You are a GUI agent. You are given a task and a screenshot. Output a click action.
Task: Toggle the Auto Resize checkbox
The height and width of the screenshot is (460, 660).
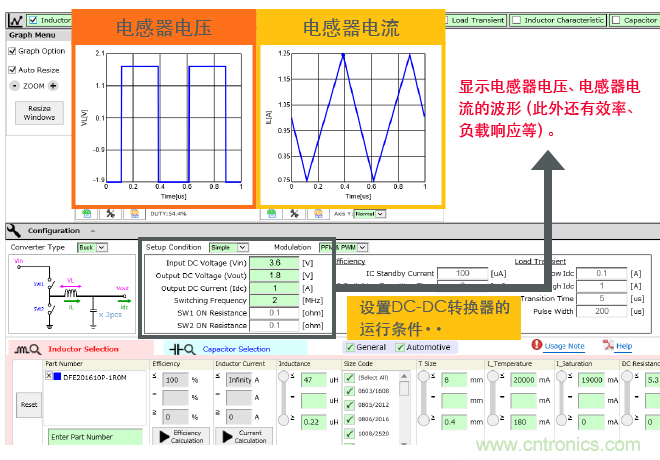click(13, 70)
